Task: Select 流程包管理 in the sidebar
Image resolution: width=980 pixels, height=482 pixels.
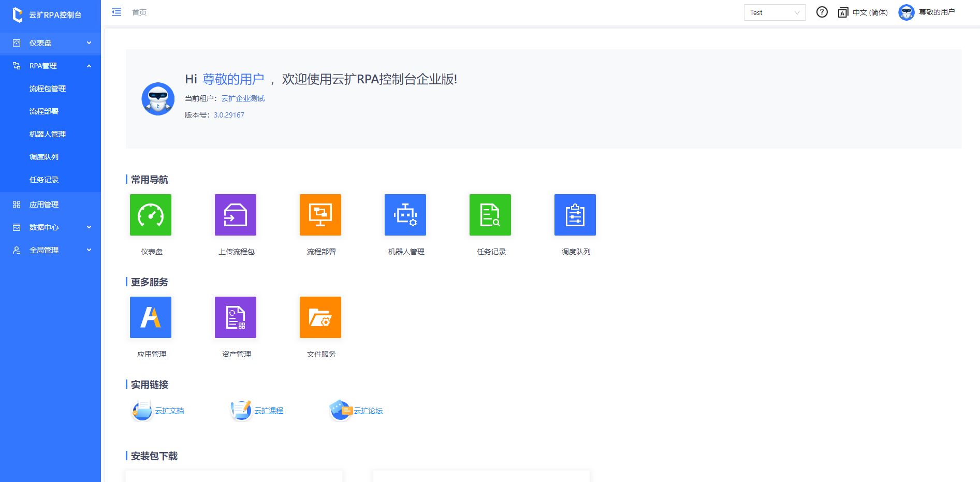Action: tap(48, 89)
